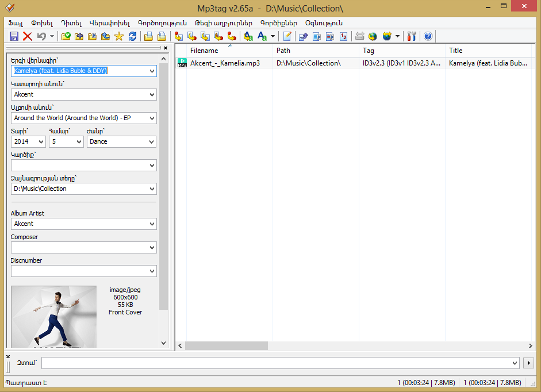
Task: Expand the artist dropdown showing 'Akcent'
Action: click(152, 94)
